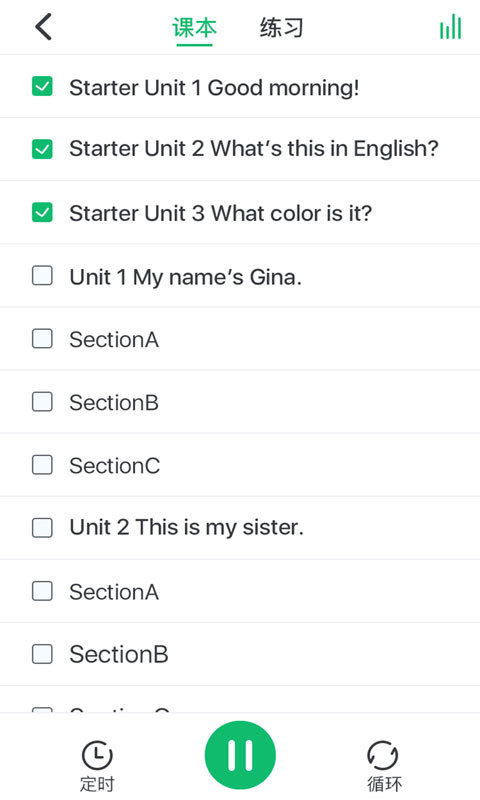Viewport: 480px width, 800px height.
Task: Select the Unit 1 My name's Gina title
Action: 186,277
